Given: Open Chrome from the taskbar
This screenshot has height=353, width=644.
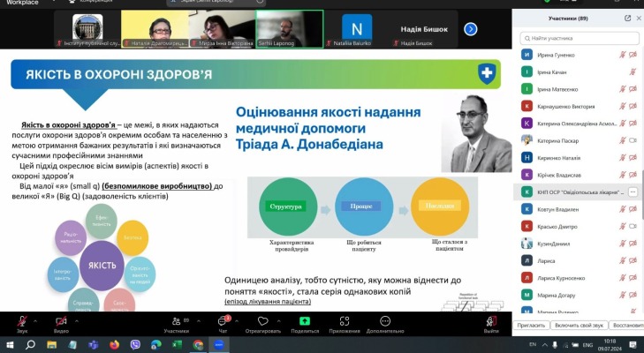Looking at the screenshot, I should tap(199, 345).
